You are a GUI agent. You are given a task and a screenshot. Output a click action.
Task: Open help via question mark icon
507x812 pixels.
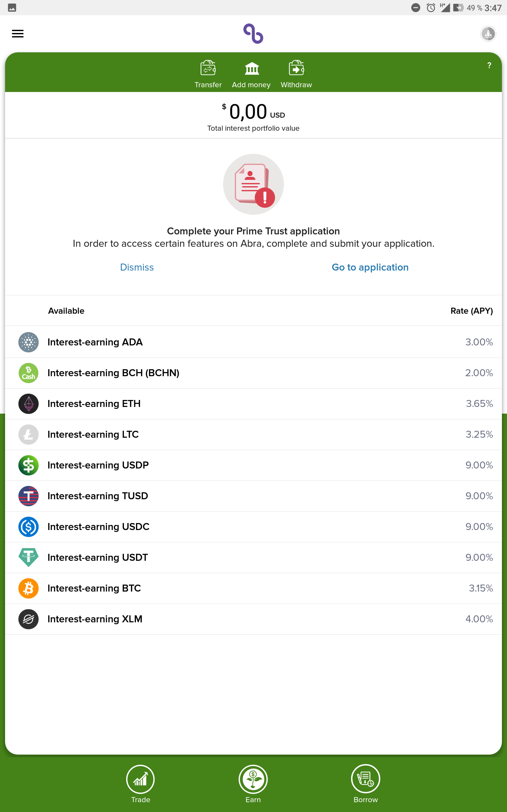tap(489, 65)
